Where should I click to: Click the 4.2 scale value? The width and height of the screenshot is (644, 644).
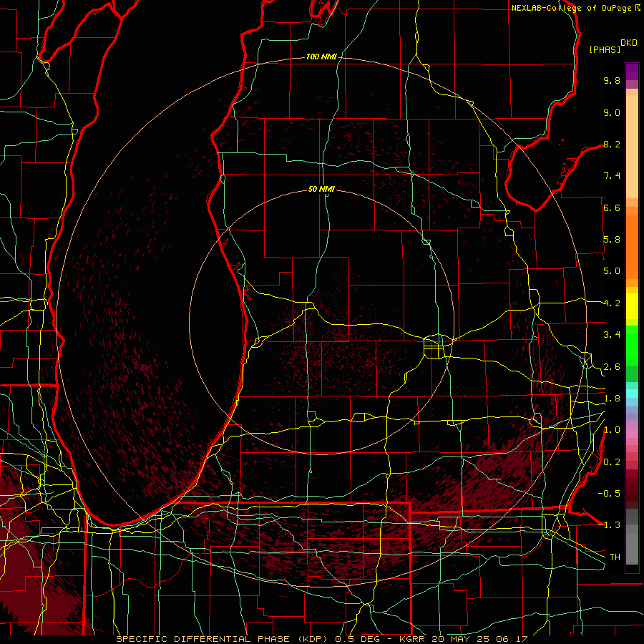click(612, 303)
